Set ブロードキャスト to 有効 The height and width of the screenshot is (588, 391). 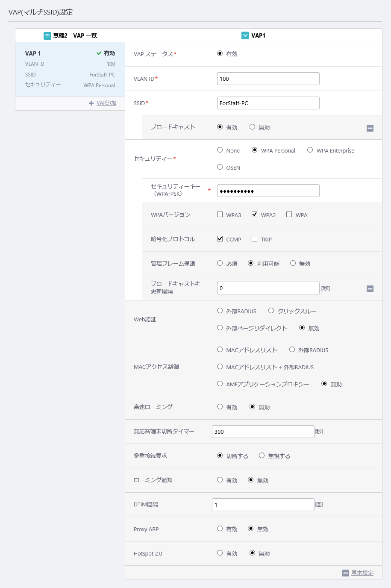tap(220, 127)
